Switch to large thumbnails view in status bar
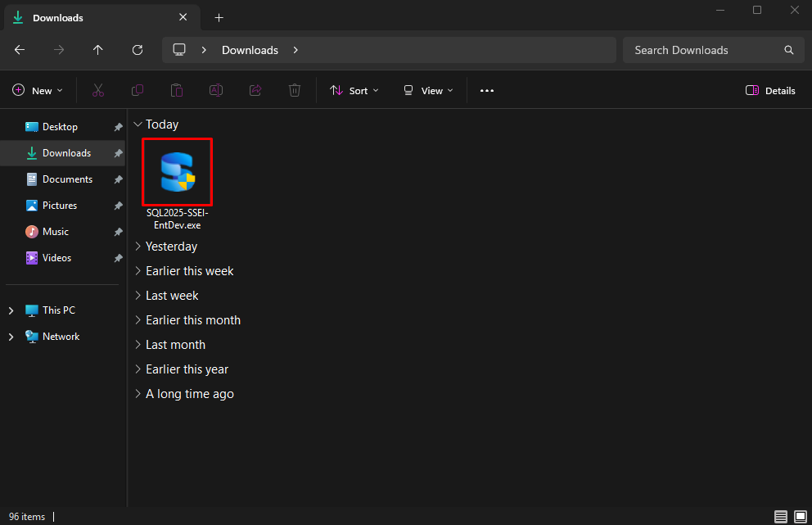812x525 pixels. [801, 517]
